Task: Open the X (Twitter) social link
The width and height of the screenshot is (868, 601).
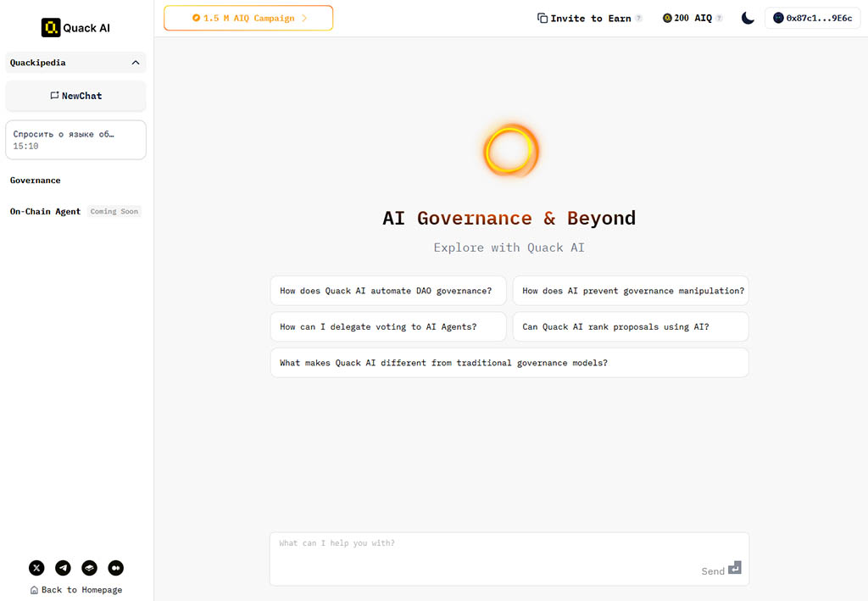Action: 36,568
